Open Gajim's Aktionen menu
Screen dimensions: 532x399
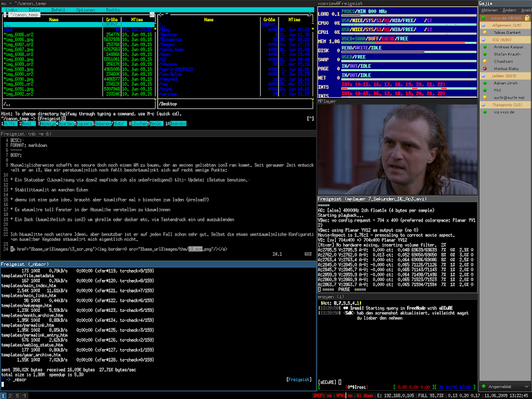[489, 10]
